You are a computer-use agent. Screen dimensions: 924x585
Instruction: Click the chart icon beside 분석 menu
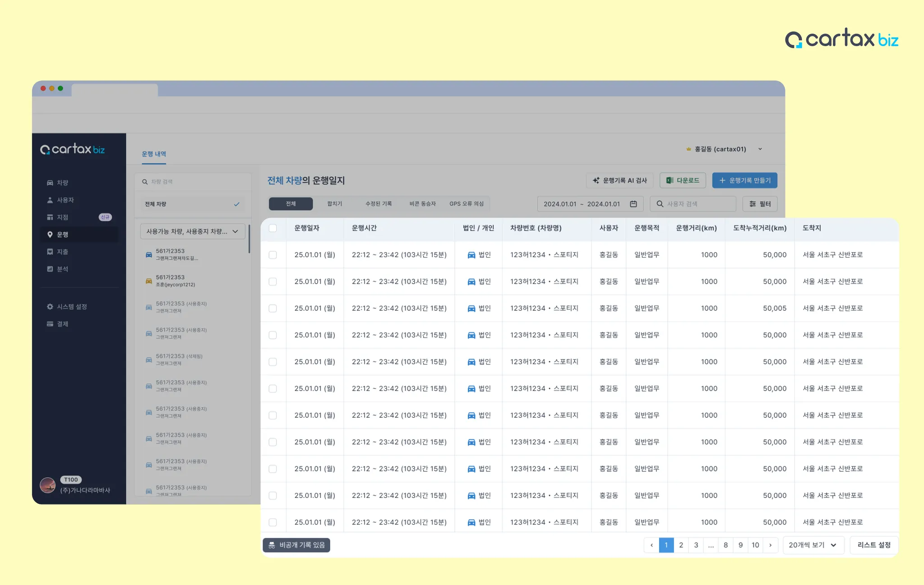pos(50,269)
